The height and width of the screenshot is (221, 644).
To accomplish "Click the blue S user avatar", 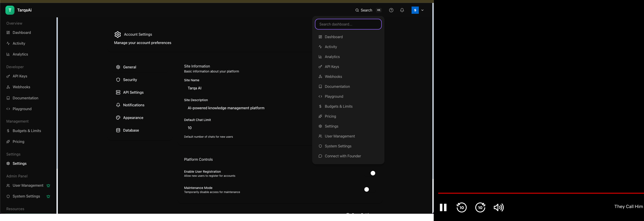I will click(x=415, y=10).
